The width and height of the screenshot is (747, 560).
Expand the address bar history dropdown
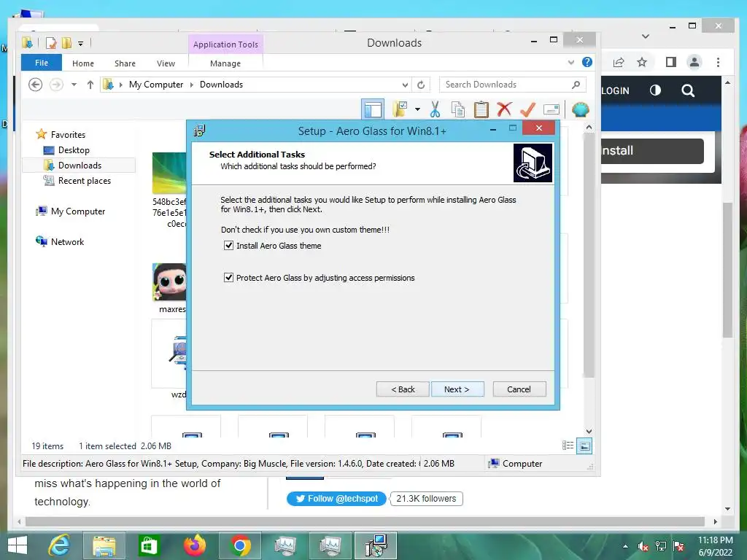pyautogui.click(x=405, y=85)
